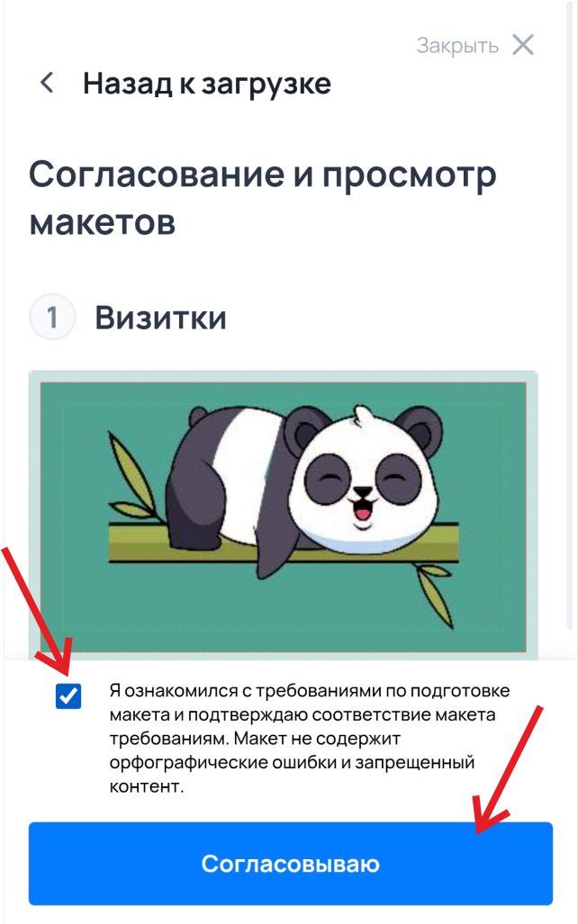The width and height of the screenshot is (578, 924).
Task: Click the bamboo leaf below the branch
Action: (435, 594)
